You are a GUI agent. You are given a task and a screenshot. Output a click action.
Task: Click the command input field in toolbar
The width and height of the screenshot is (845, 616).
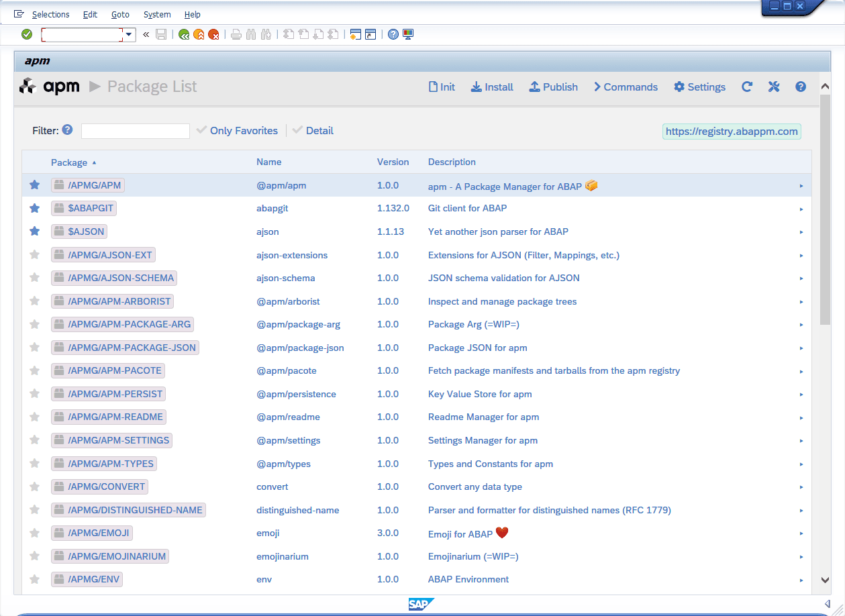[82, 34]
